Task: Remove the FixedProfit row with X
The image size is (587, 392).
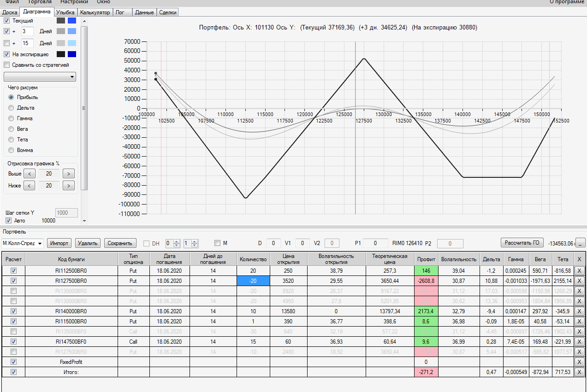Action: pyautogui.click(x=579, y=362)
